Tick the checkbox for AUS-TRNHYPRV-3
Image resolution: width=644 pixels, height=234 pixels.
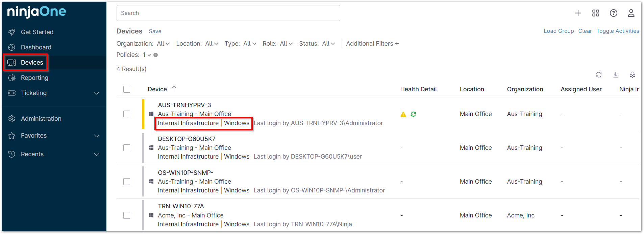point(127,114)
